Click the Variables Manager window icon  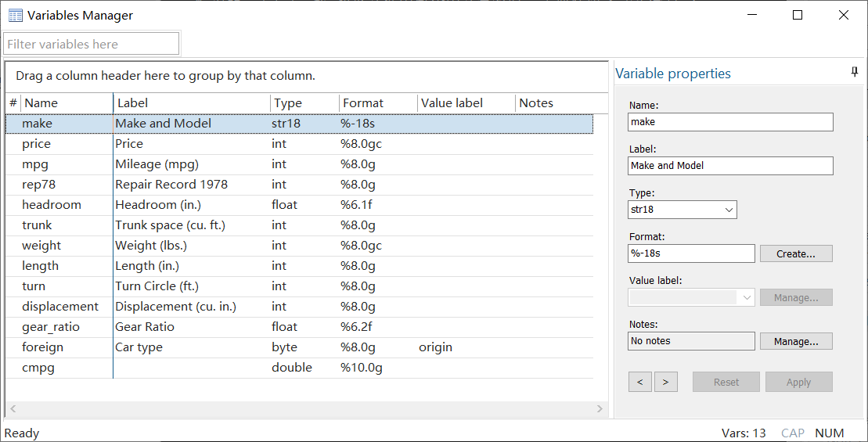point(15,16)
